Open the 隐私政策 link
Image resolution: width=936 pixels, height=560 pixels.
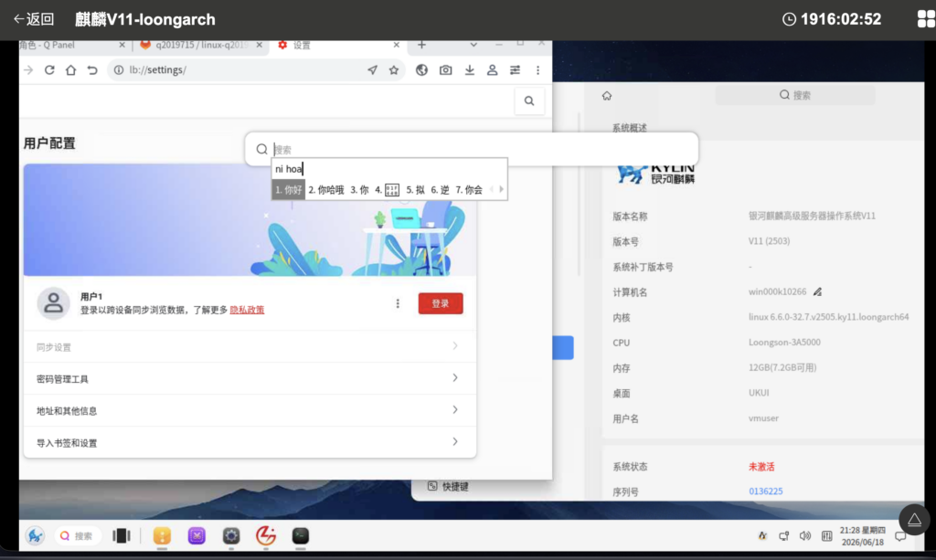tap(247, 310)
